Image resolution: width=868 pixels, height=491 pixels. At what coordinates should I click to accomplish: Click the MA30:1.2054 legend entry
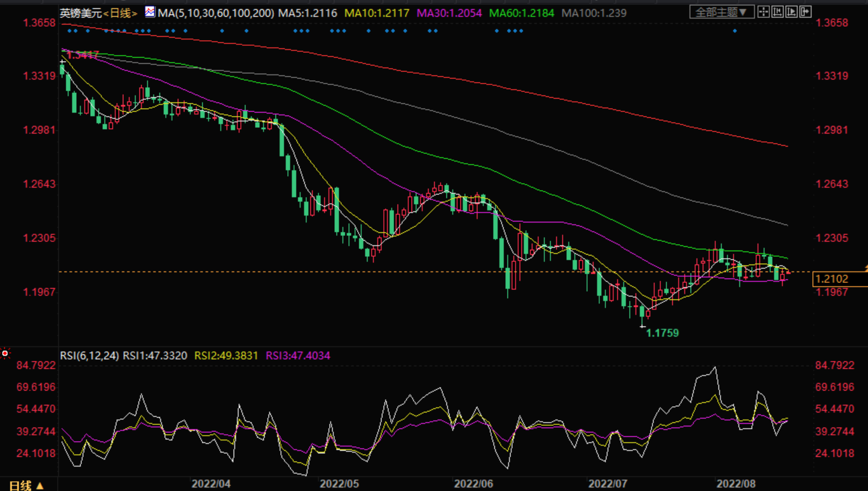tap(449, 13)
